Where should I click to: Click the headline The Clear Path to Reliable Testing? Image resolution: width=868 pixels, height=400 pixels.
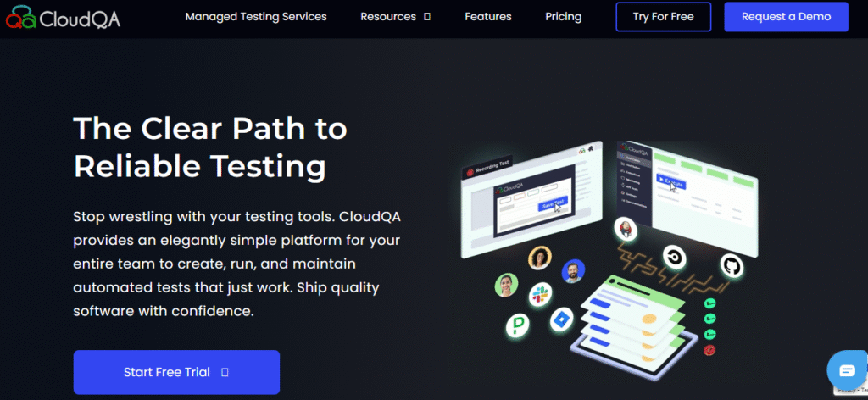click(210, 147)
